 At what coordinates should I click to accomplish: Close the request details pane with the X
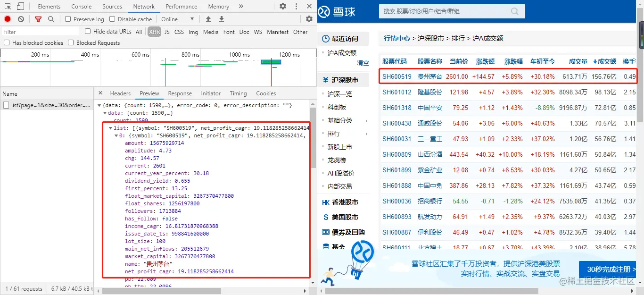tap(100, 93)
